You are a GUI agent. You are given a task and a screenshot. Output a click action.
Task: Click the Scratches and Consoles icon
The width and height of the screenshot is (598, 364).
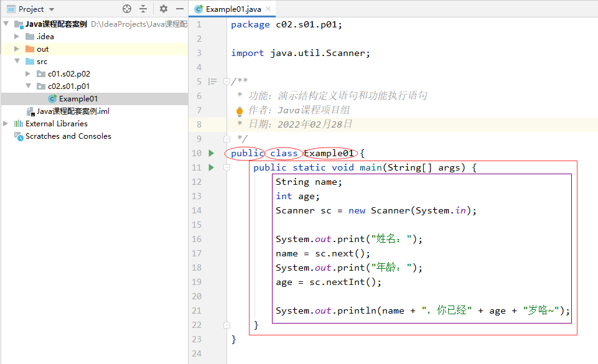point(19,136)
